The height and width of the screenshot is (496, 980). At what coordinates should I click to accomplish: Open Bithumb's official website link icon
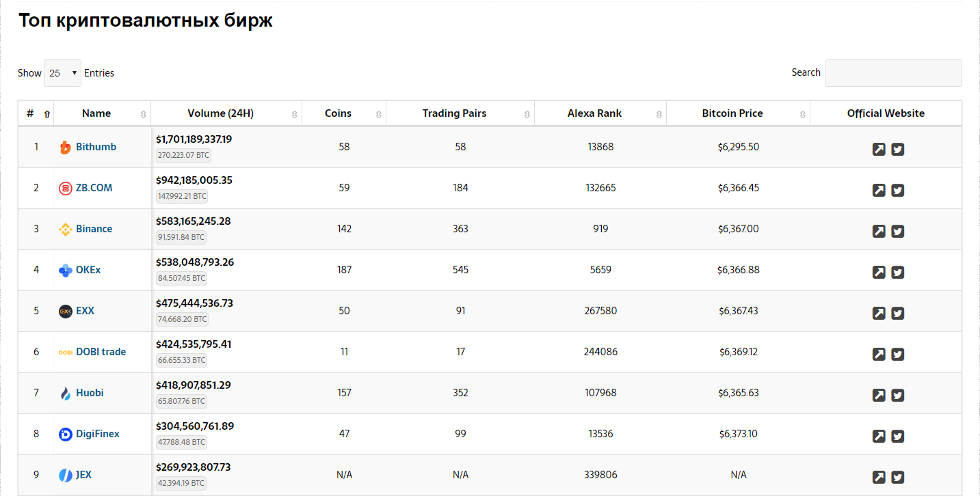coord(879,149)
